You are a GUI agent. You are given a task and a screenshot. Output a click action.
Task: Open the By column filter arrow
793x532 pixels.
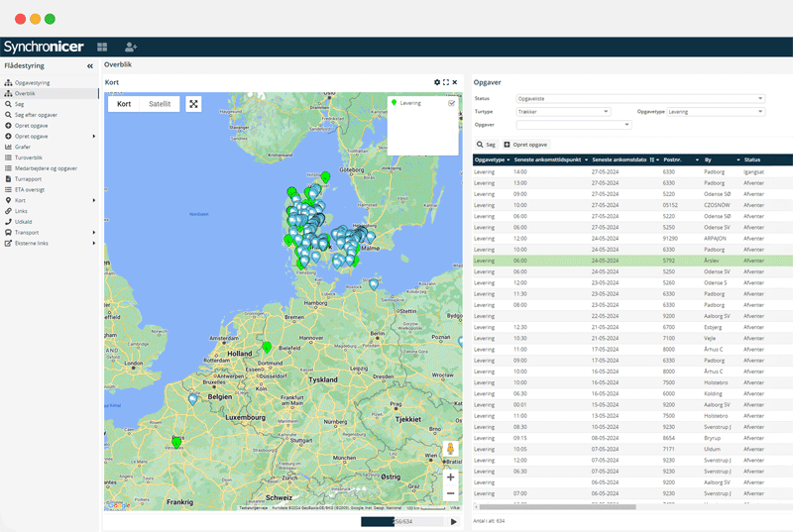738,160
